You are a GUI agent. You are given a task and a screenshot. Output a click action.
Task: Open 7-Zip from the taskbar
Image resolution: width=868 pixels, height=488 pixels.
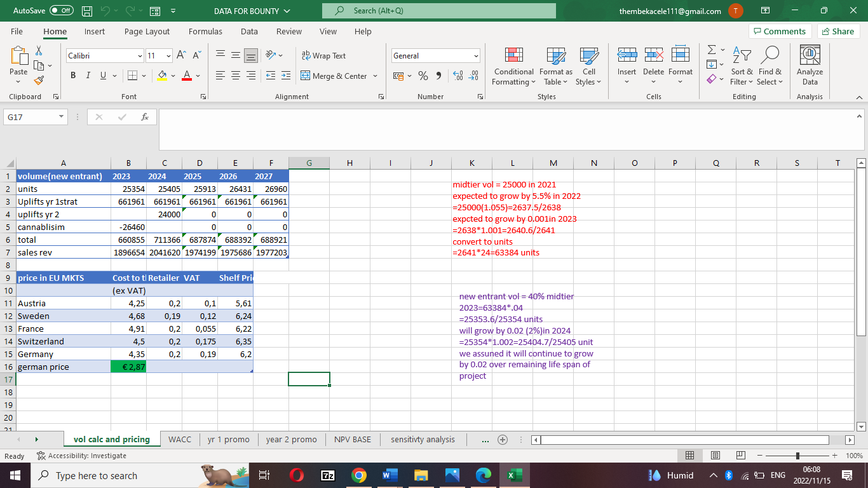pyautogui.click(x=327, y=475)
